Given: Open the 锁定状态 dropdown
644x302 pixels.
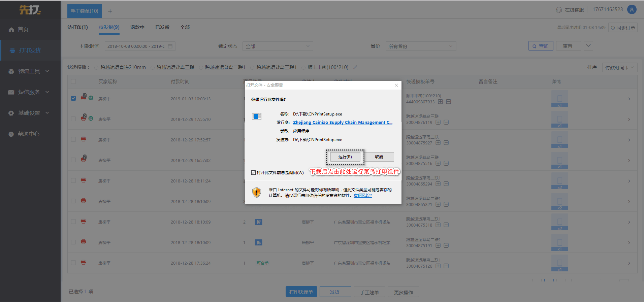Looking at the screenshot, I should 278,46.
